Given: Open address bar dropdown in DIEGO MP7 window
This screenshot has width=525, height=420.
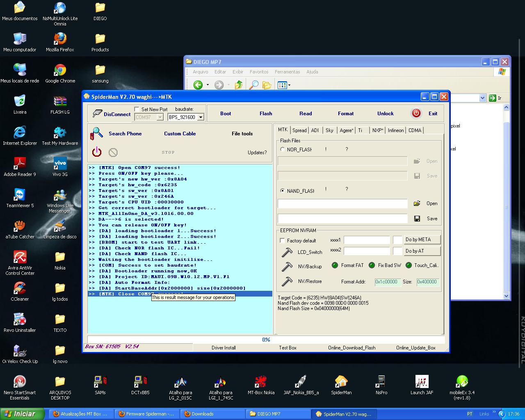Looking at the screenshot, I should (482, 98).
